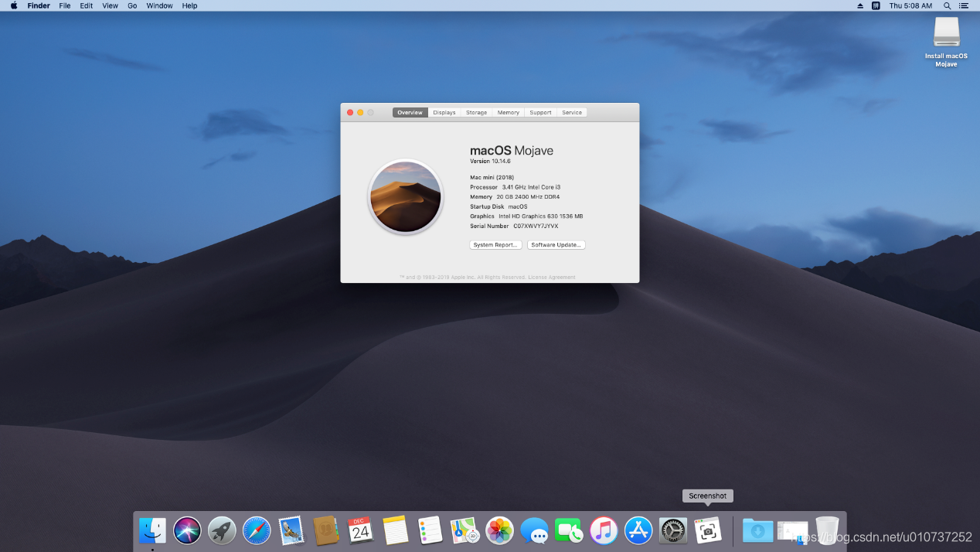The height and width of the screenshot is (552, 980).
Task: Launch Screenshot app from Dock
Action: [708, 530]
